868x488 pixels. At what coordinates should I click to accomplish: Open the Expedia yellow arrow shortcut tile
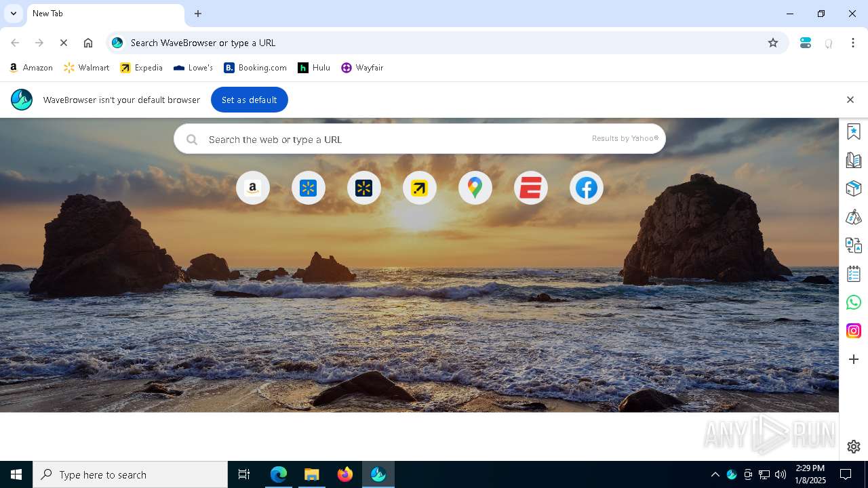point(420,188)
